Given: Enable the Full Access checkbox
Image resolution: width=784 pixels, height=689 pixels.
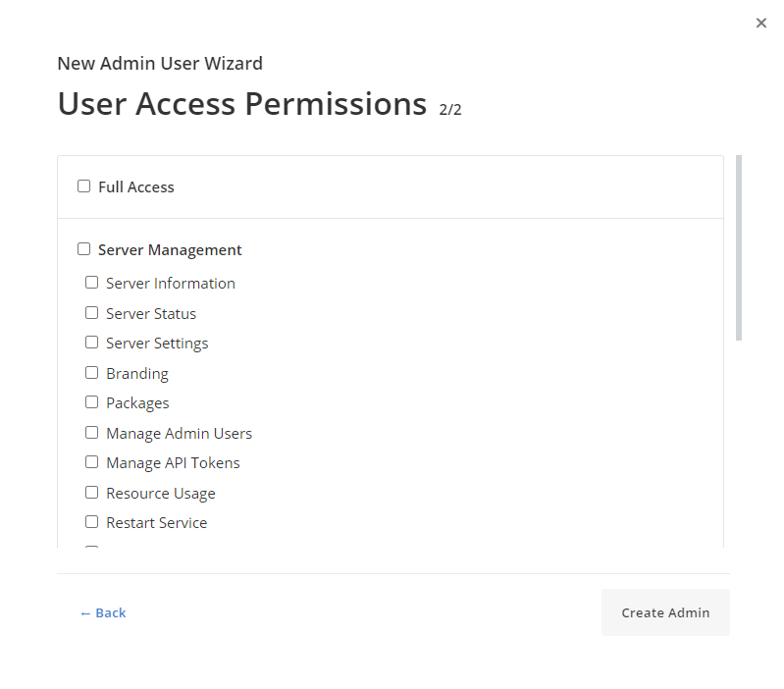Looking at the screenshot, I should (x=84, y=186).
